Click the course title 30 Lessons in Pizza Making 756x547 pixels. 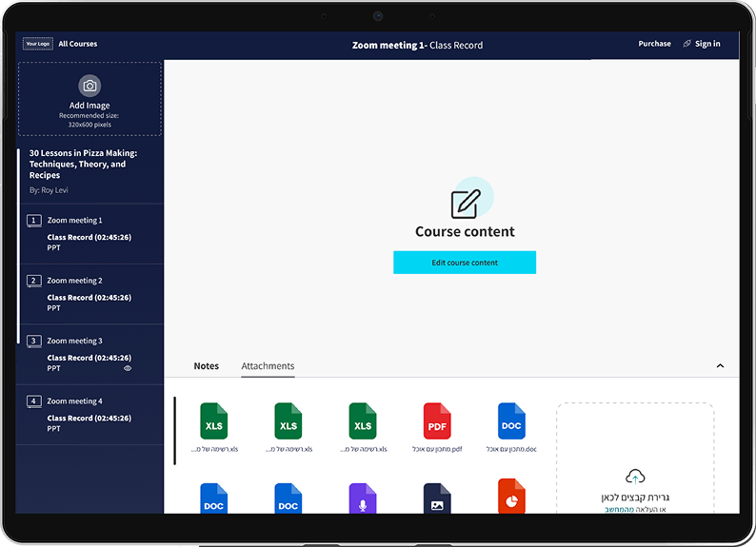pyautogui.click(x=83, y=165)
